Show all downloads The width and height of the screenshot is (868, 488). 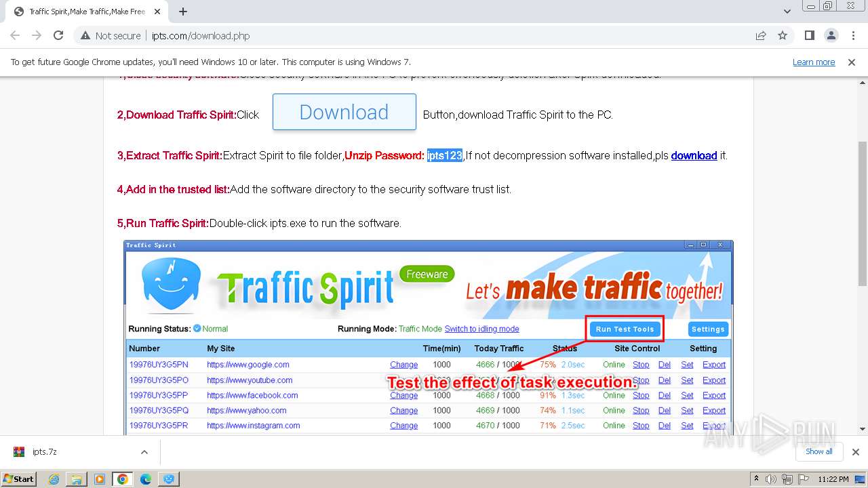pyautogui.click(x=818, y=451)
